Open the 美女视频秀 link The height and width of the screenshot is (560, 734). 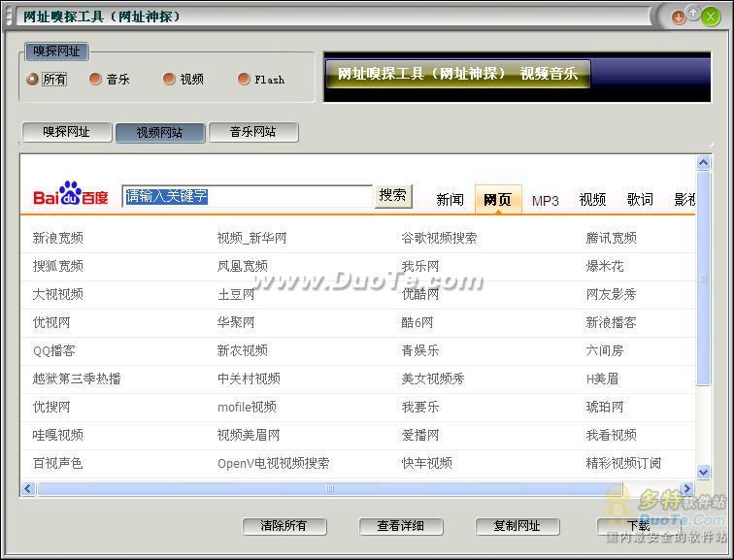pos(433,379)
